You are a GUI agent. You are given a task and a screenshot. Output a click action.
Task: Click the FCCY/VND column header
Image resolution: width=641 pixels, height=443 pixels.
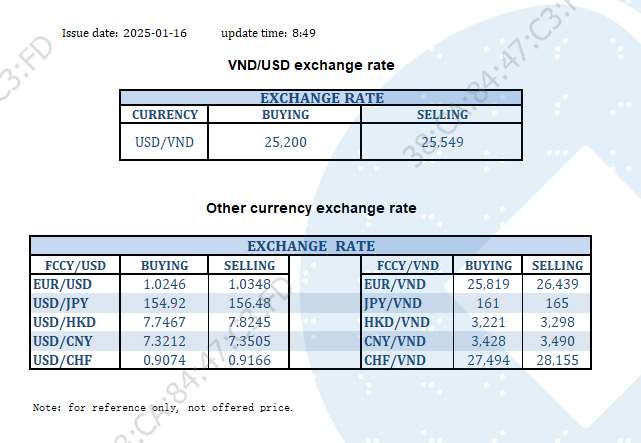click(407, 266)
